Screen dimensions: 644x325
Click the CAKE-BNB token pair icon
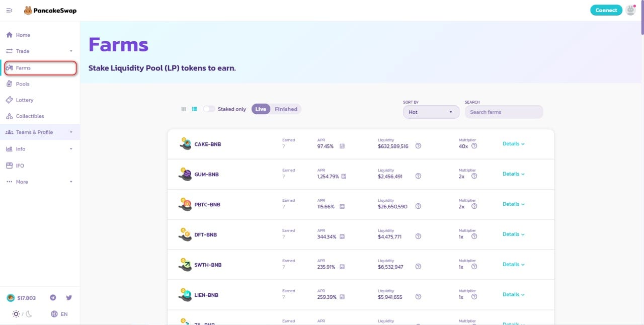click(185, 144)
